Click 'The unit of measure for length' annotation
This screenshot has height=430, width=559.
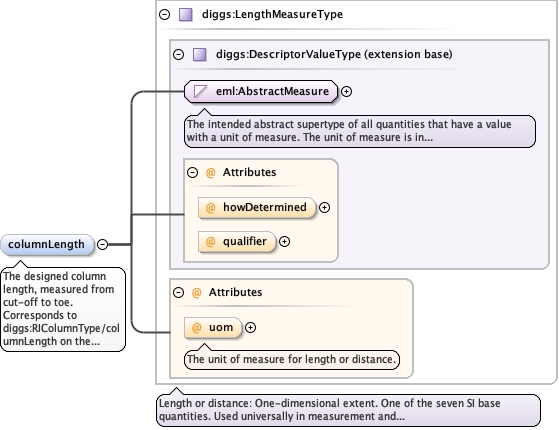click(x=292, y=359)
